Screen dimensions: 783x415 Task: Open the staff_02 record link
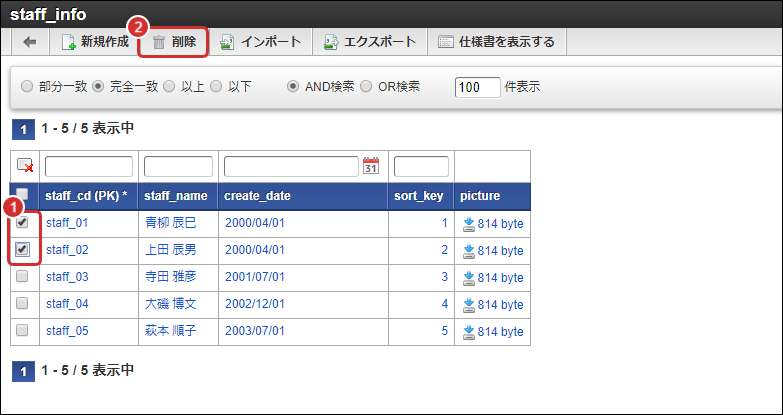67,250
